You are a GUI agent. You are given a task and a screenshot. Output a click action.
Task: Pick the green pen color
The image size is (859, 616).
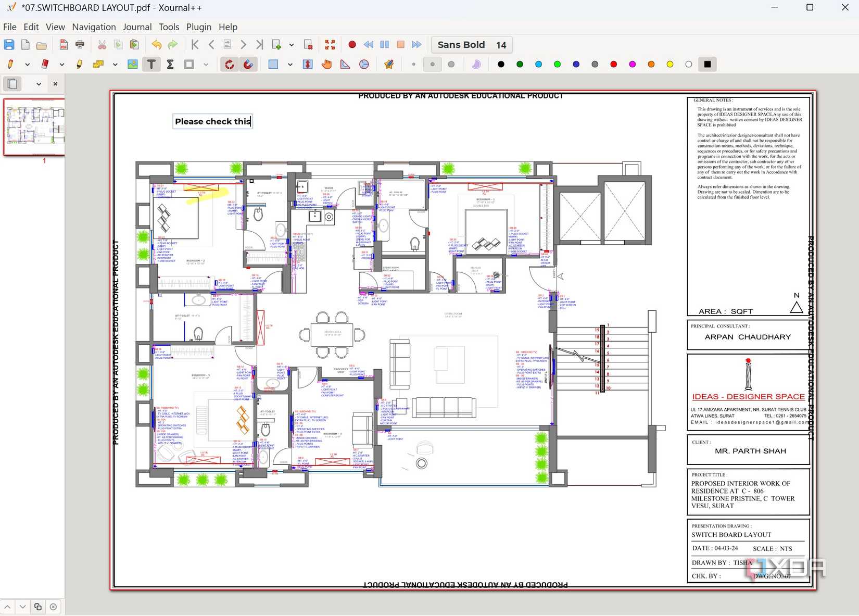[x=519, y=64]
